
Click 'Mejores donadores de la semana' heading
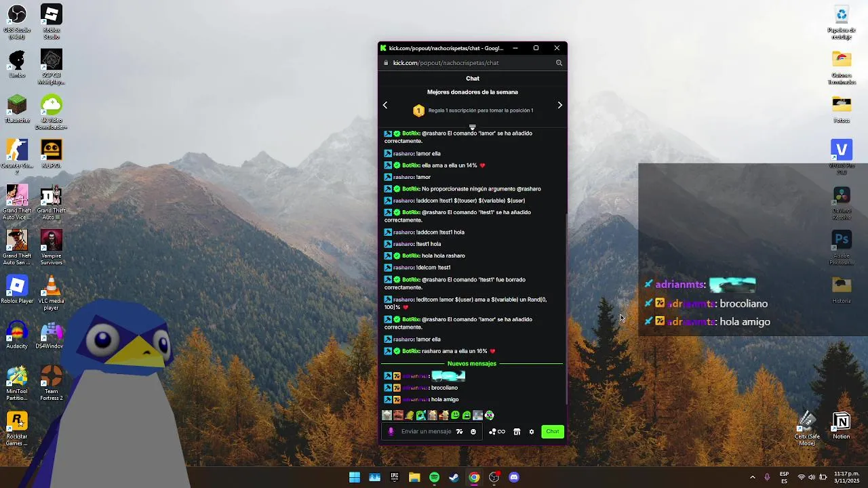(473, 92)
